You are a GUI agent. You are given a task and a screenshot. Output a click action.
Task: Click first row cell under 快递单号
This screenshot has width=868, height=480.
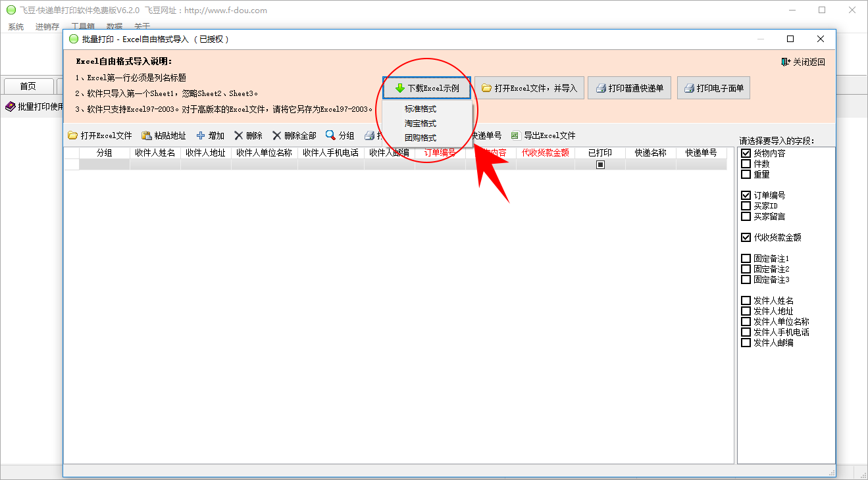click(702, 165)
